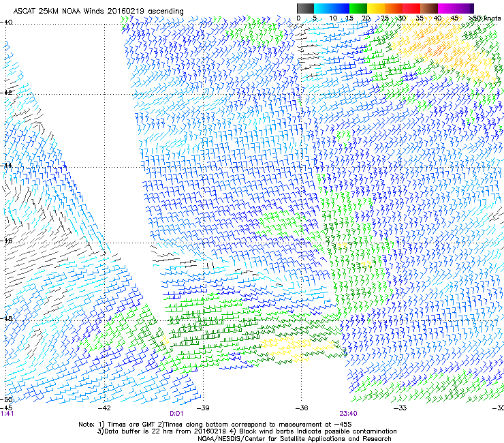Click the purple 45-50 knots legend color
Screen dimensions: 504x443
coord(464,8)
